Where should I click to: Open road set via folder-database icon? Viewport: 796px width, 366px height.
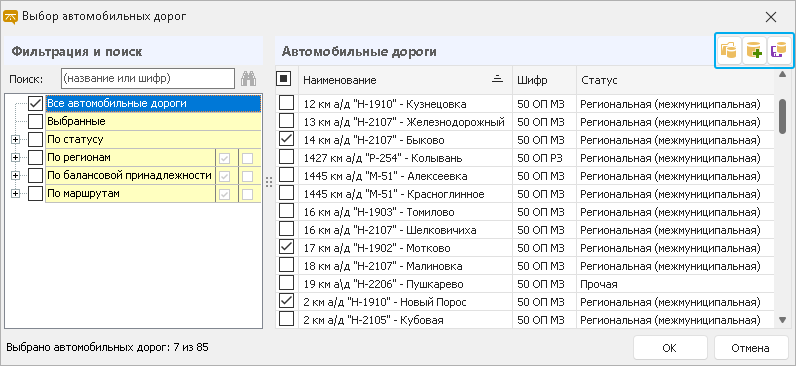[729, 51]
